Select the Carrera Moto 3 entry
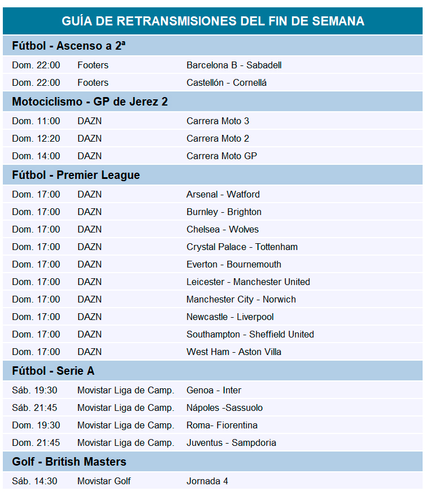 pos(218,121)
